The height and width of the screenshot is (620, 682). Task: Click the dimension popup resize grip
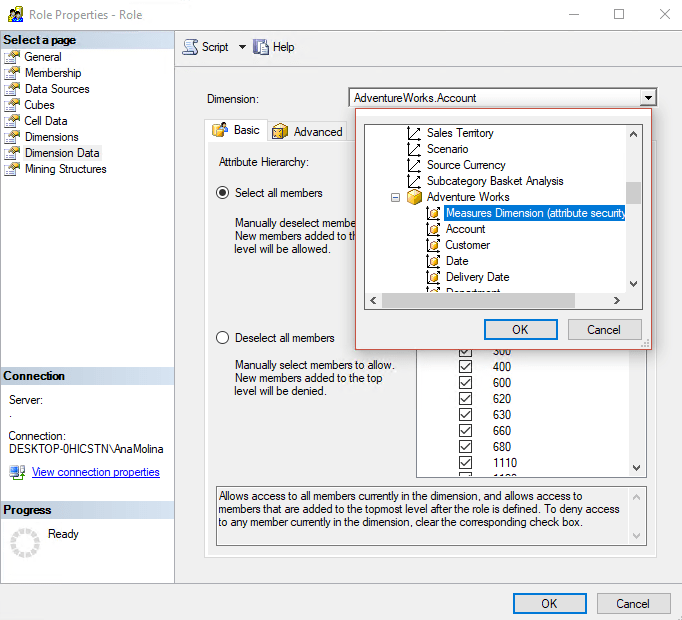pos(646,344)
